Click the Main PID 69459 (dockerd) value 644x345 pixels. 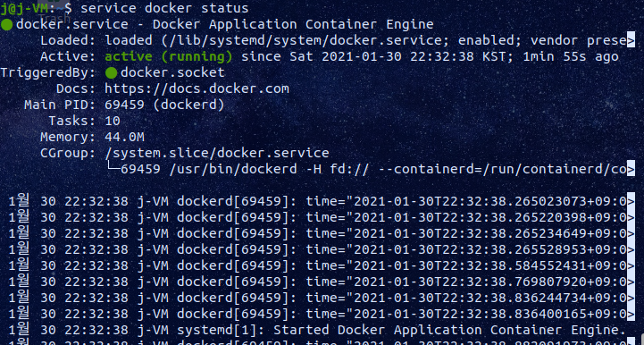[164, 105]
